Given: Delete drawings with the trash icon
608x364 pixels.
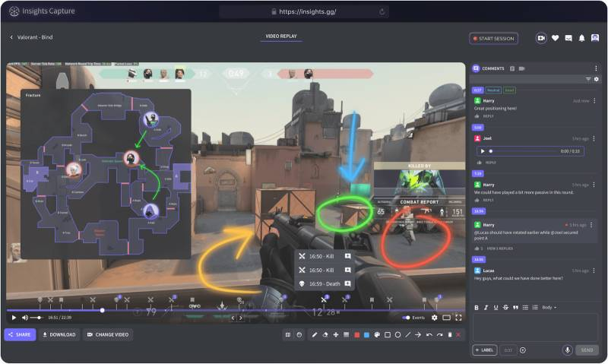Looking at the screenshot, I should (x=449, y=334).
